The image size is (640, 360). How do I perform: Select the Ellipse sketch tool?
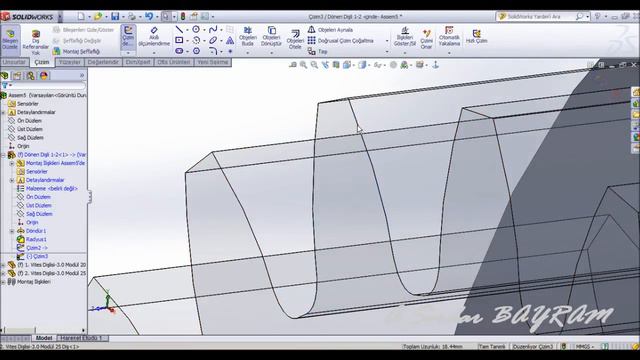(213, 40)
